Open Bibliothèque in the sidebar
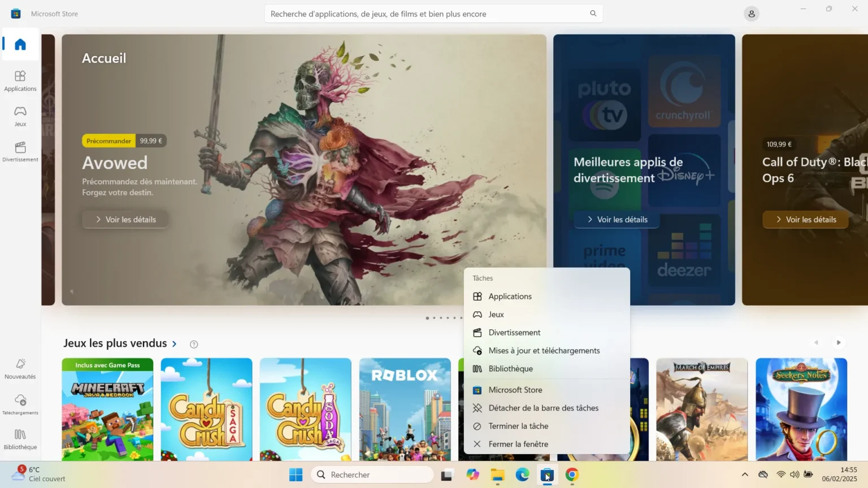Screen dimensions: 868x488 [20, 439]
